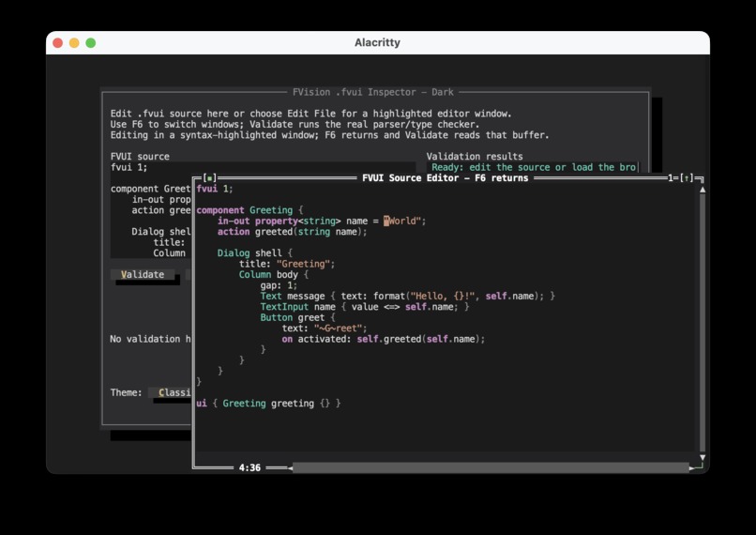The width and height of the screenshot is (756, 535).
Task: Click the horizontal scrollbar left arrow
Action: pos(290,468)
